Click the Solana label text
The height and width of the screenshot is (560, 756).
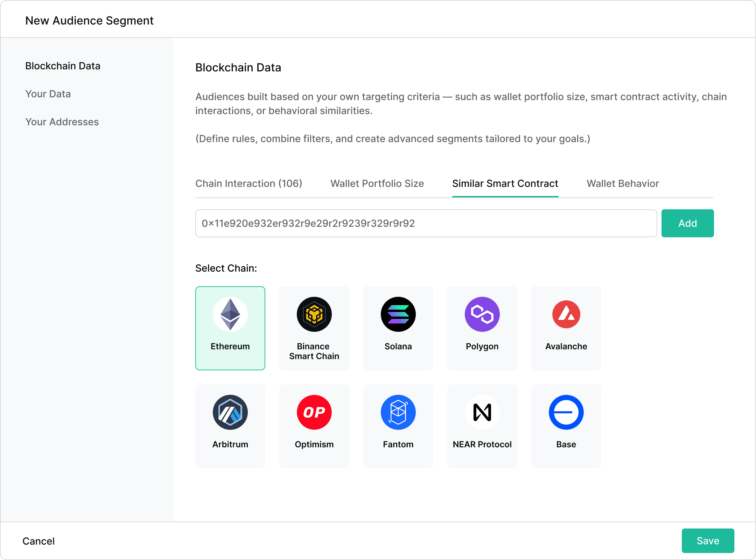(x=398, y=346)
